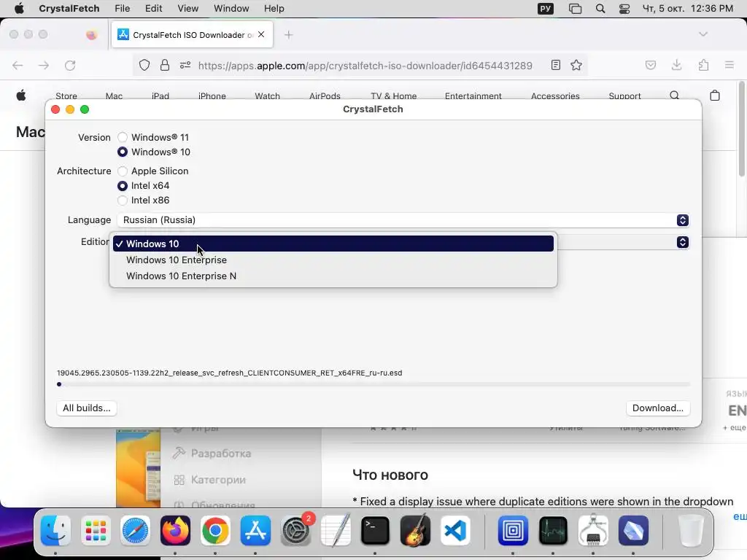Viewport: 747px width, 560px height.
Task: Open Control Center in menu bar
Action: (624, 9)
